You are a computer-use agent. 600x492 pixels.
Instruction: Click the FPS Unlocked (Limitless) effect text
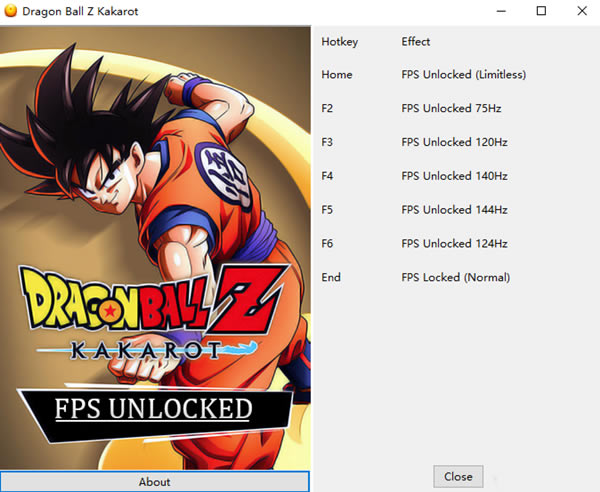(463, 74)
